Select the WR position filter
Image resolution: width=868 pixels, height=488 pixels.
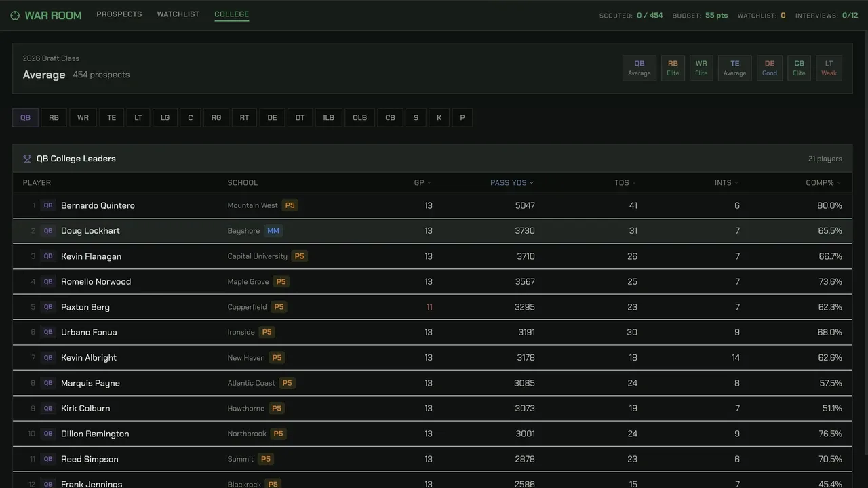[83, 118]
